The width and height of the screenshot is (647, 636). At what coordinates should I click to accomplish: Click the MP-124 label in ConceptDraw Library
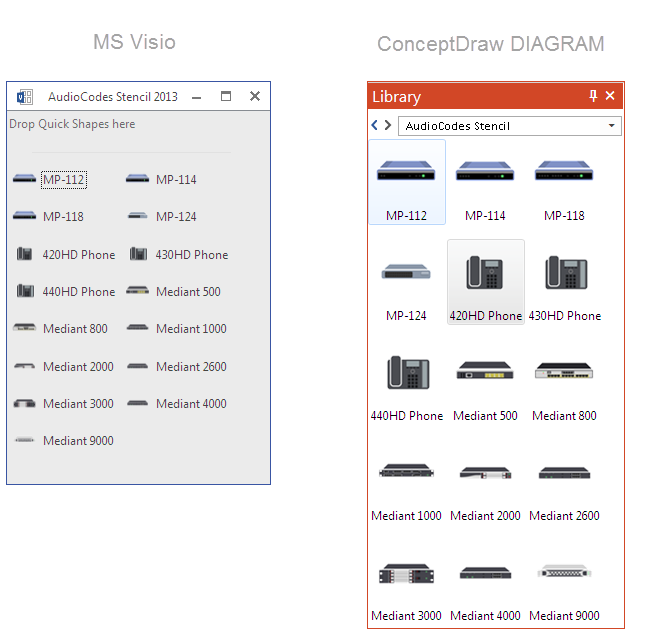(x=406, y=316)
